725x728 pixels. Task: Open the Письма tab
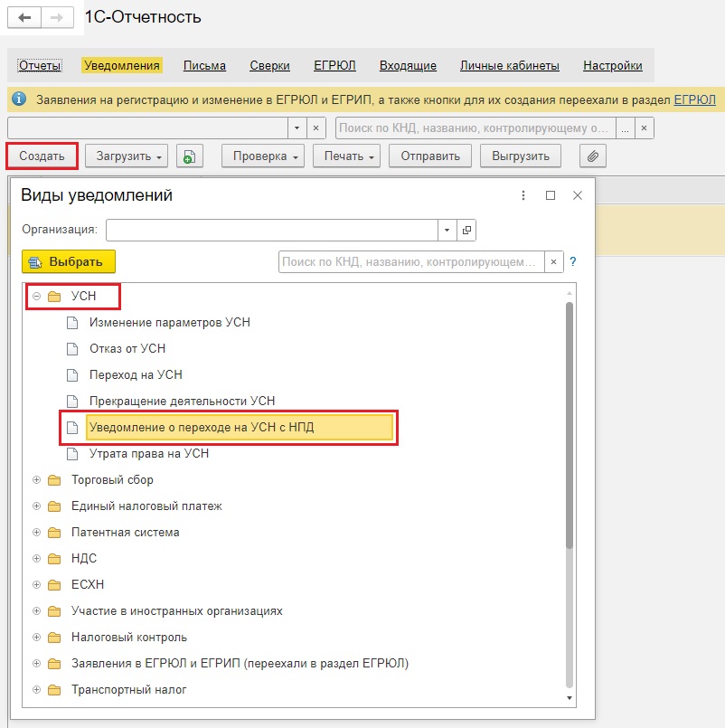coord(204,65)
